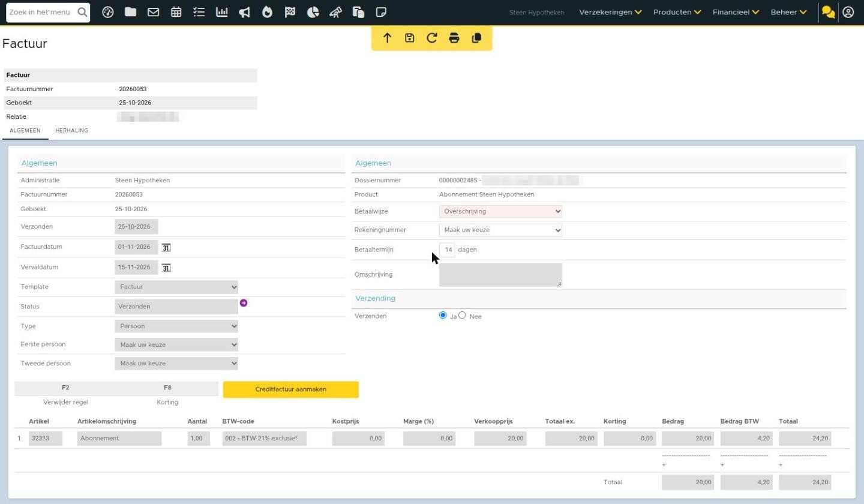This screenshot has width=864, height=504.
Task: Open the Tweede persoon dropdown
Action: click(176, 364)
